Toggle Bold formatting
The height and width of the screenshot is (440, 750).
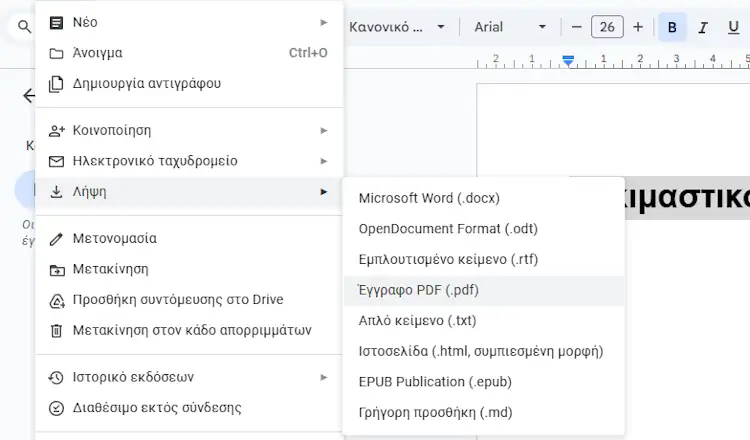coord(672,27)
